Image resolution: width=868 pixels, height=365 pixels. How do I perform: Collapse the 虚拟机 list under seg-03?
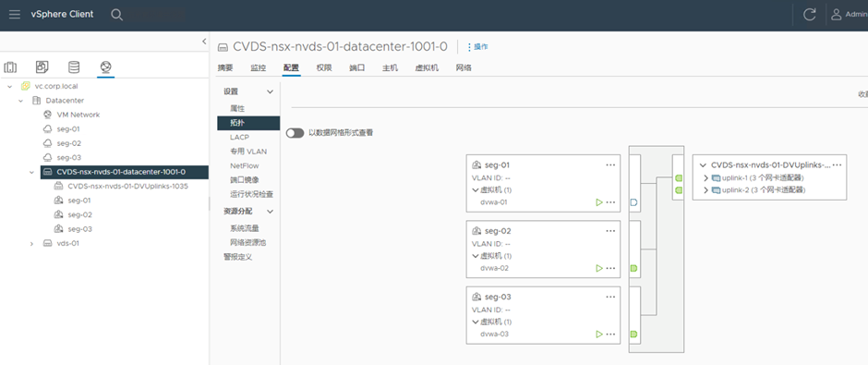476,322
